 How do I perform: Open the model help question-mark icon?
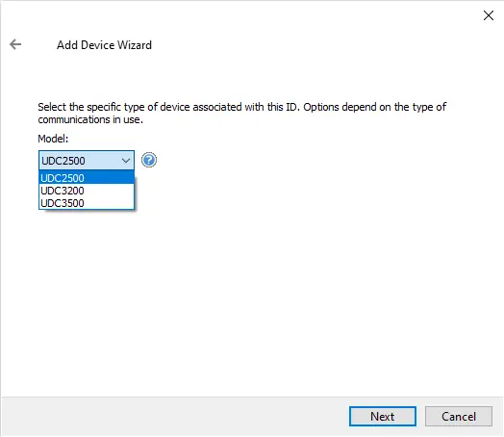pos(149,160)
